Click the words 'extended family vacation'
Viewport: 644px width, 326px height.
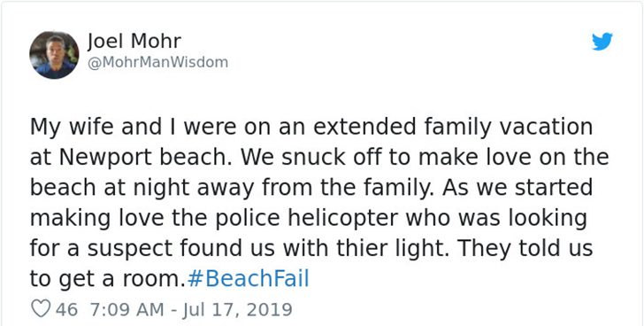click(x=453, y=127)
